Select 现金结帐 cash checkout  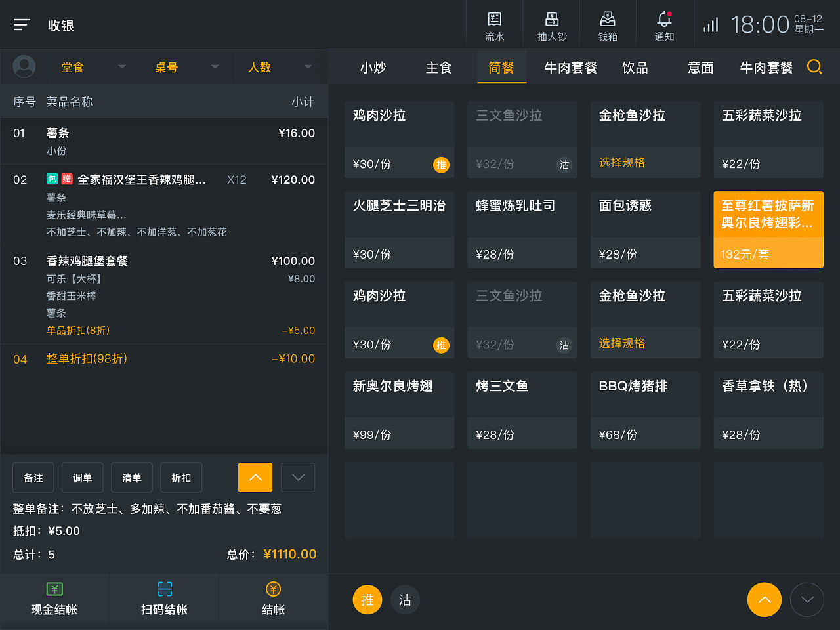click(54, 598)
